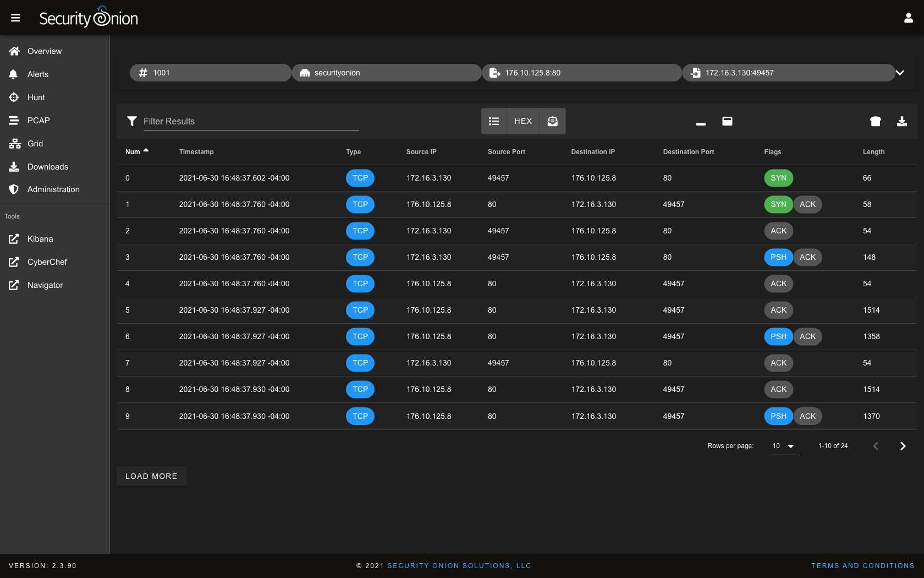Click inside the Filter Results input field
The height and width of the screenshot is (578, 924).
pyautogui.click(x=250, y=121)
